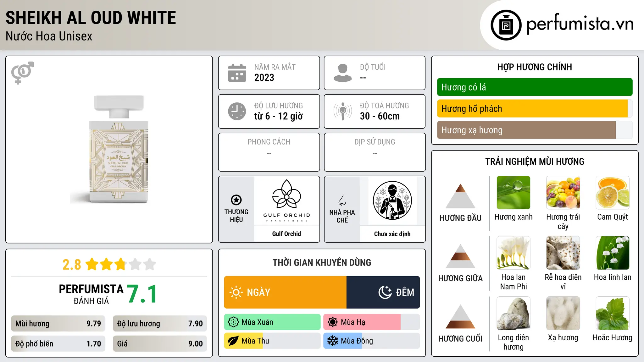Click the calendar icon beside Năm ra mắt
Screen dimensions: 644x362
[237, 73]
